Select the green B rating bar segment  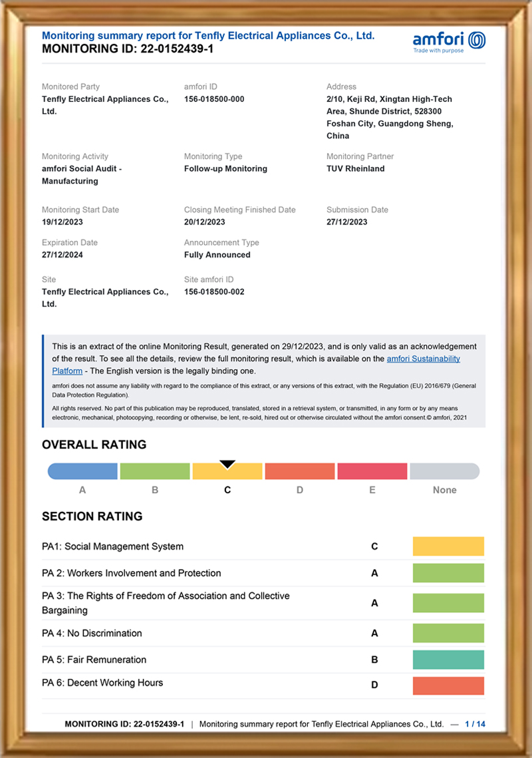coord(155,471)
